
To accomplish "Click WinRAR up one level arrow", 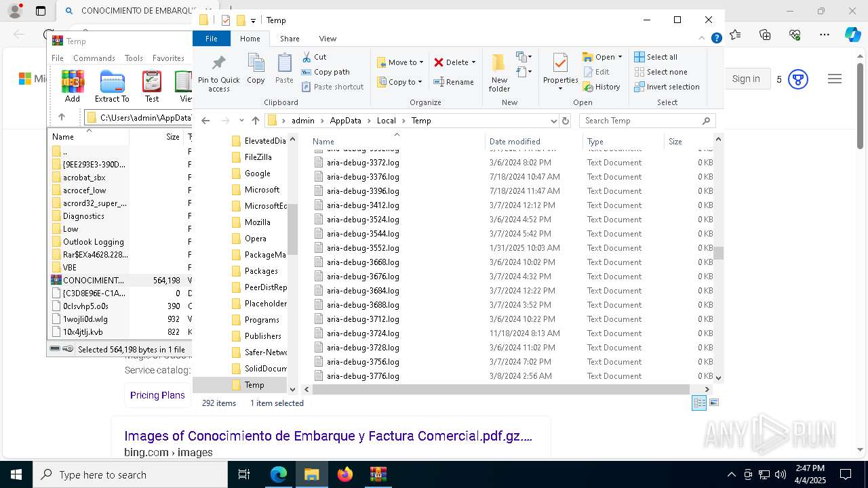I will [x=62, y=117].
